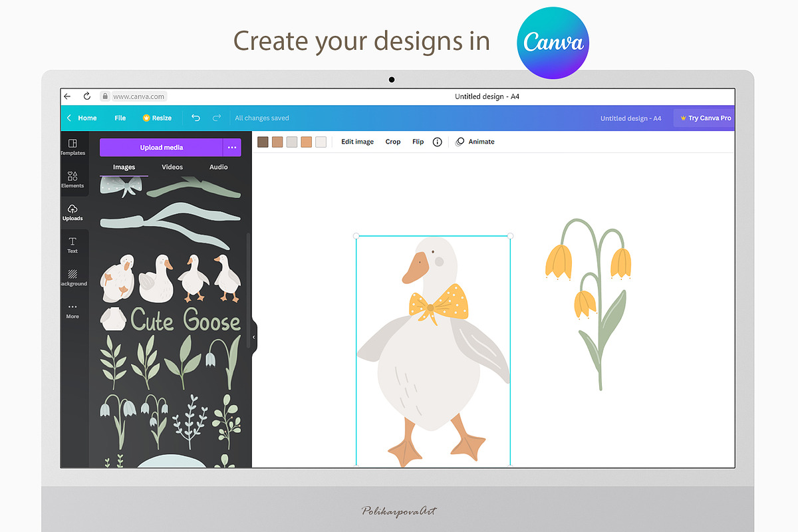Open the More side panel
The image size is (798, 532).
(72, 311)
